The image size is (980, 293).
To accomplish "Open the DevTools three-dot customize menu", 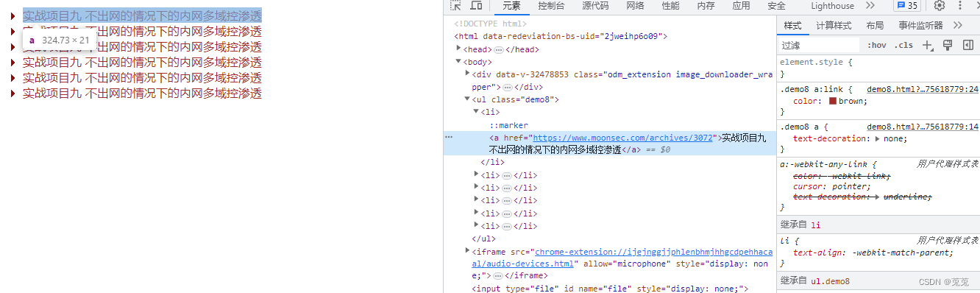I will click(960, 6).
